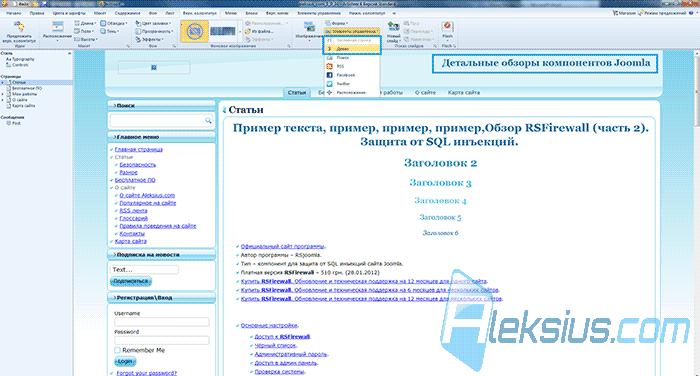The height and width of the screenshot is (376, 700).
Task: Select the no-image background thumbnail
Action: pyautogui.click(x=195, y=31)
